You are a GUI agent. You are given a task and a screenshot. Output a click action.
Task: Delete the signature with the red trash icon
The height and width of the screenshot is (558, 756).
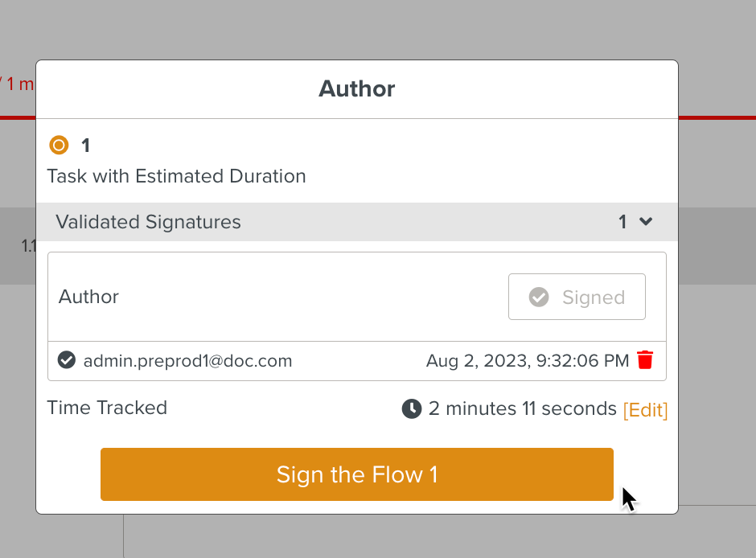[x=645, y=360]
